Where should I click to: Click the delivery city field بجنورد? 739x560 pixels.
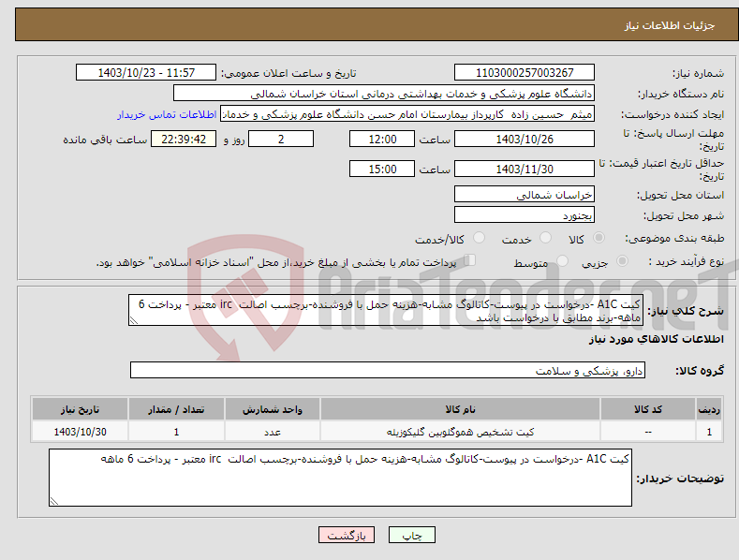pos(525,215)
